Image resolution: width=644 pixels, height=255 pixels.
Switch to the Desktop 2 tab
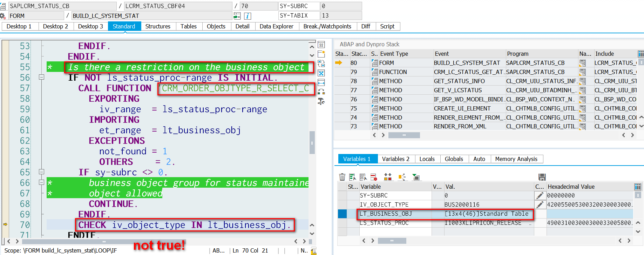click(55, 26)
